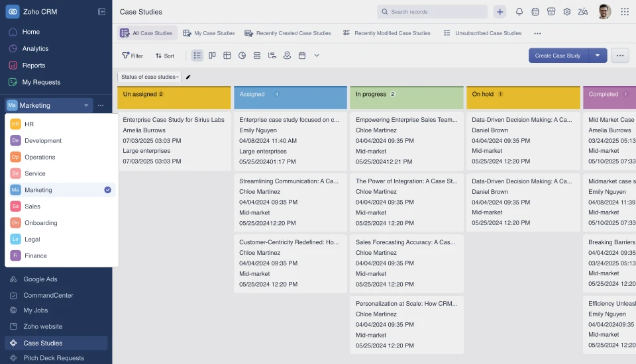This screenshot has width=636, height=364.
Task: Select the Marketing team with checkmark
Action: pyautogui.click(x=62, y=190)
